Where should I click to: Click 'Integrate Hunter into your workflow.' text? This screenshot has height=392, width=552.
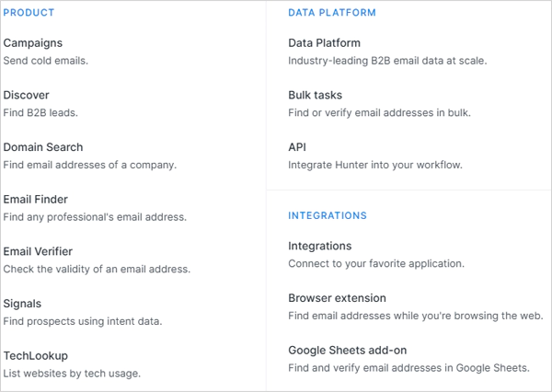375,165
